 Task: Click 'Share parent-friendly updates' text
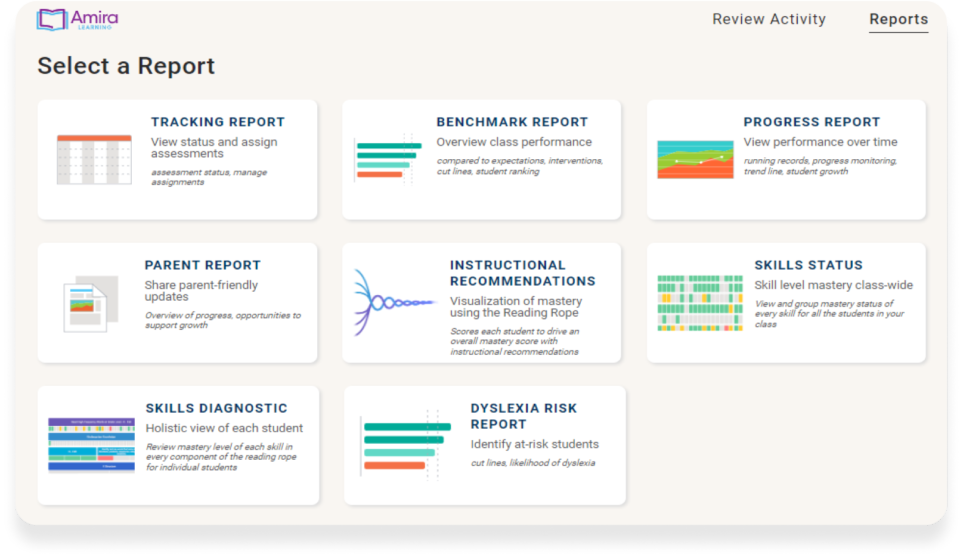pos(201,291)
